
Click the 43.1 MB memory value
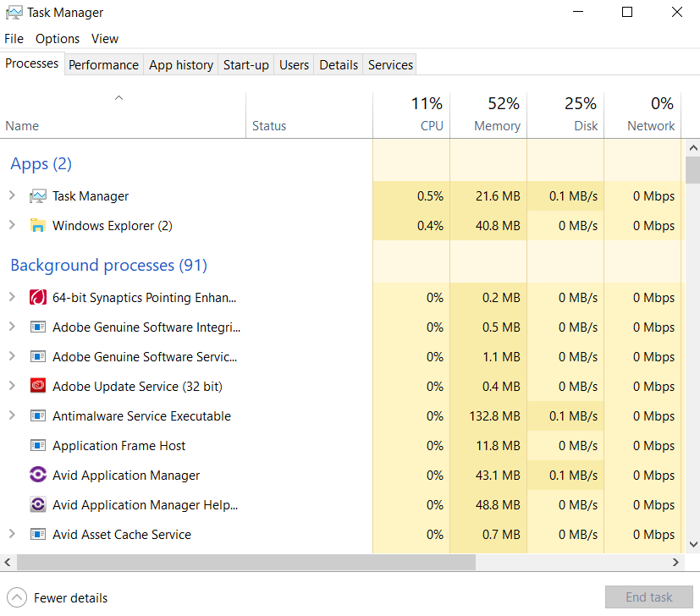498,475
